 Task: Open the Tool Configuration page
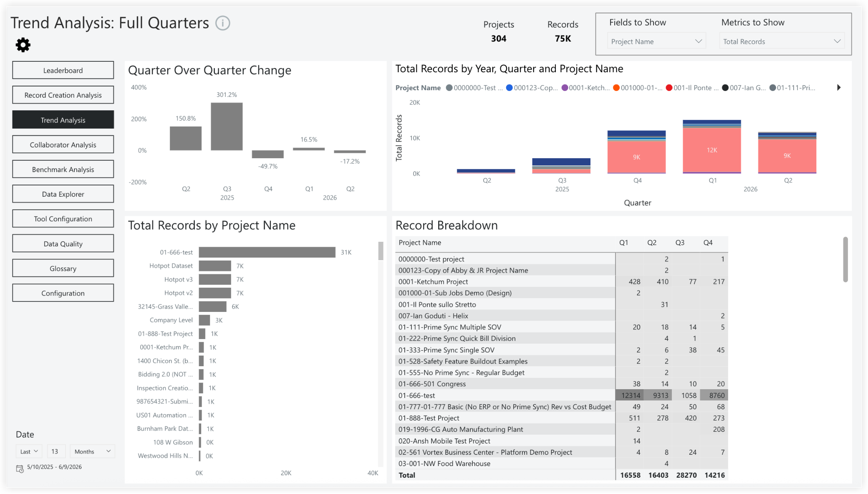click(63, 218)
